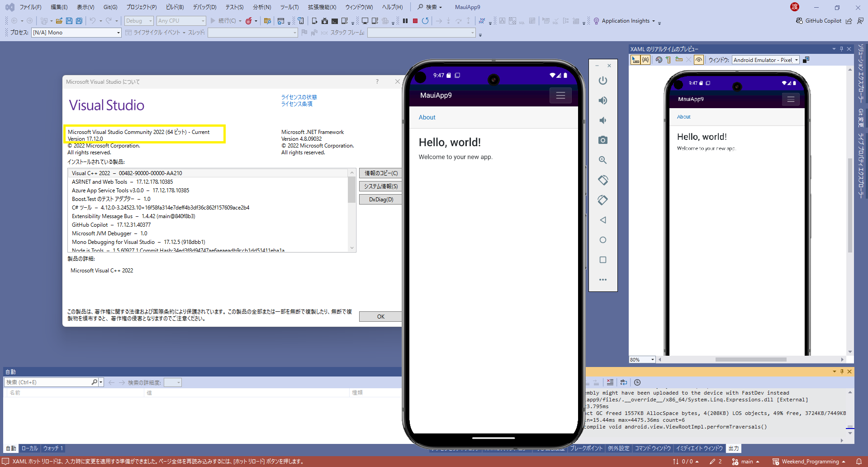Open the 80% zoom dropdown in preview
868x467 pixels.
click(642, 360)
